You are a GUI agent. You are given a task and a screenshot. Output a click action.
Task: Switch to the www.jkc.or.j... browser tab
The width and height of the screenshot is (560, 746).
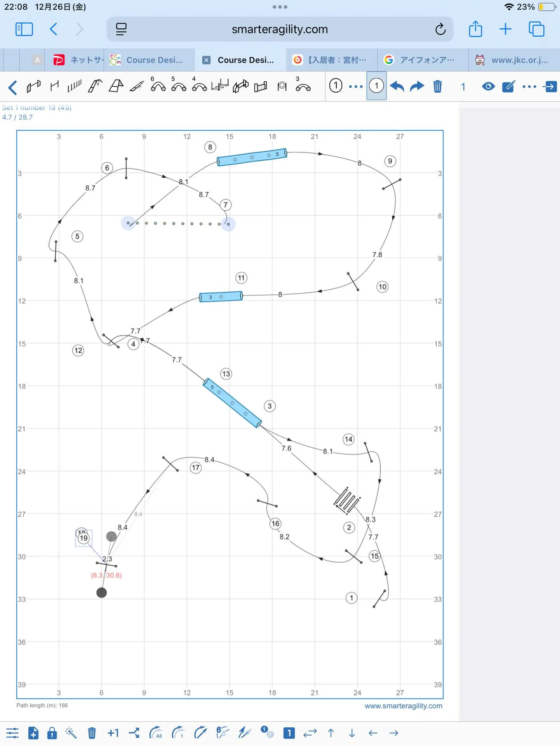[513, 60]
